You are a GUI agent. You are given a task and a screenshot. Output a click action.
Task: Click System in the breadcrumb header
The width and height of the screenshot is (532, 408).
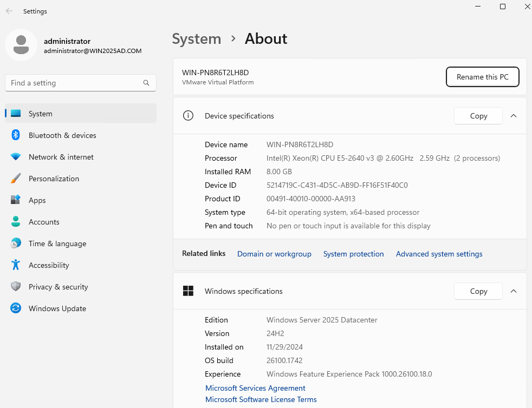click(196, 39)
